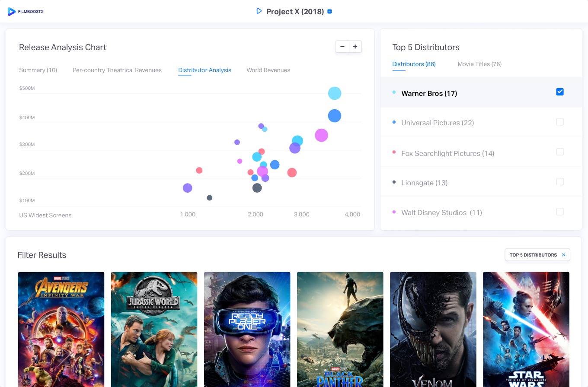The height and width of the screenshot is (387, 588).
Task: Click the FilmBoostX logo icon
Action: [x=12, y=12]
